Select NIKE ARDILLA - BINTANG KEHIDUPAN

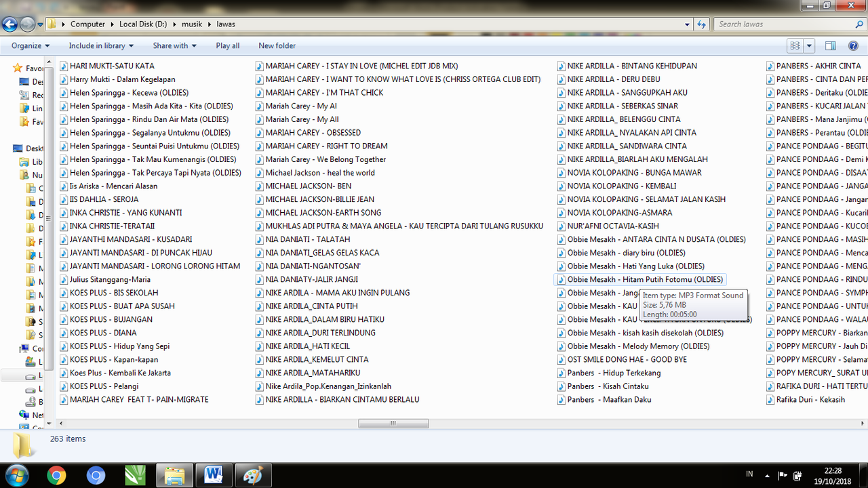(627, 66)
